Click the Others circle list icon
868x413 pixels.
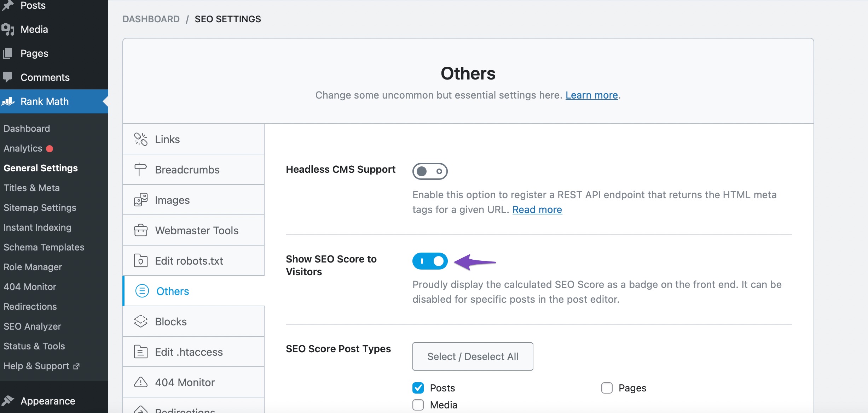[142, 291]
